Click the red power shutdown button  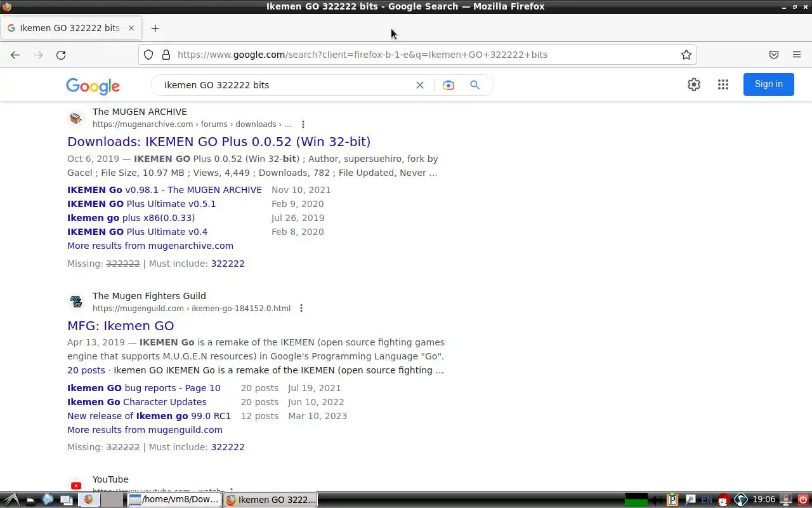803,500
